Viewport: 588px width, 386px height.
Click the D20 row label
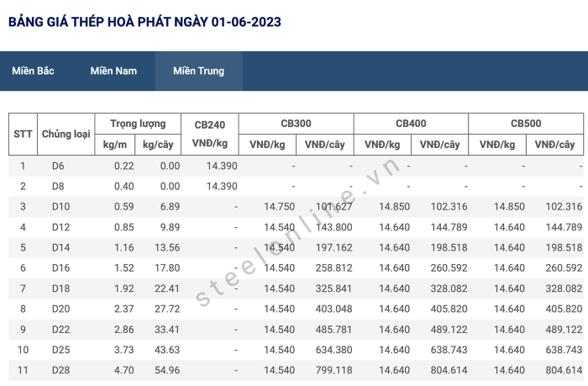60,309
